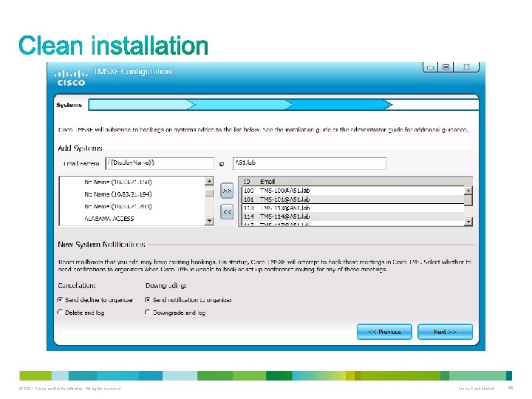Select row TMS-100@AS1.lab
The height and width of the screenshot is (399, 532).
click(x=353, y=191)
